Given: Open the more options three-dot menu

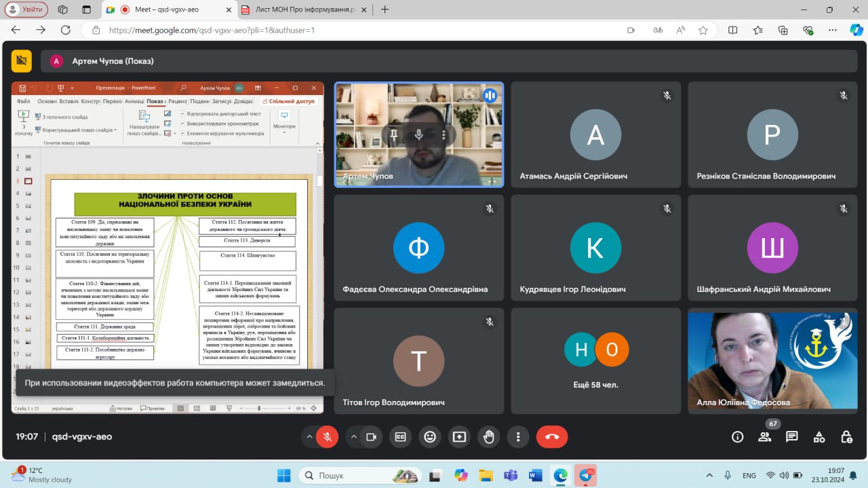Looking at the screenshot, I should (518, 437).
